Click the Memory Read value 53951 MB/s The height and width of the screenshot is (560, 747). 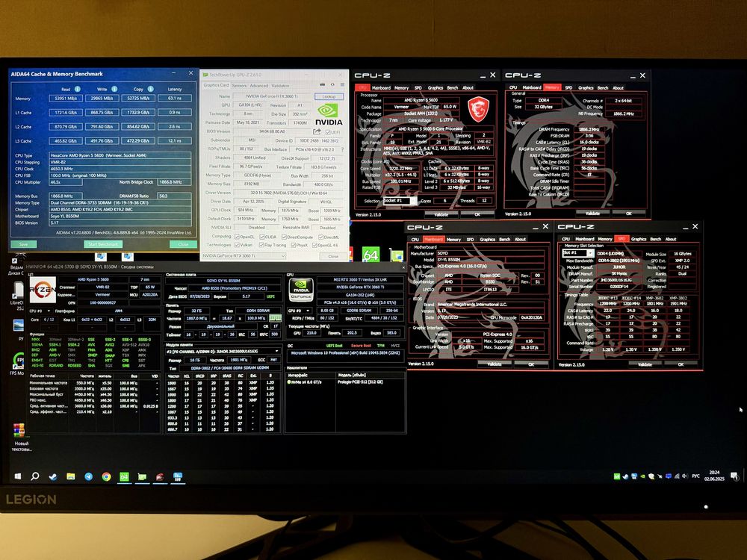tap(66, 98)
